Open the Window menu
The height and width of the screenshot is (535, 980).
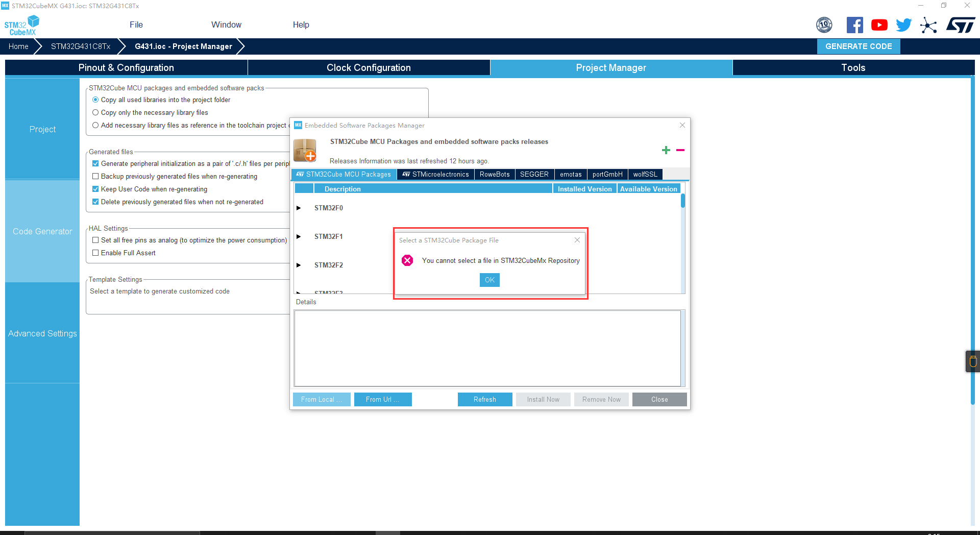coord(226,25)
